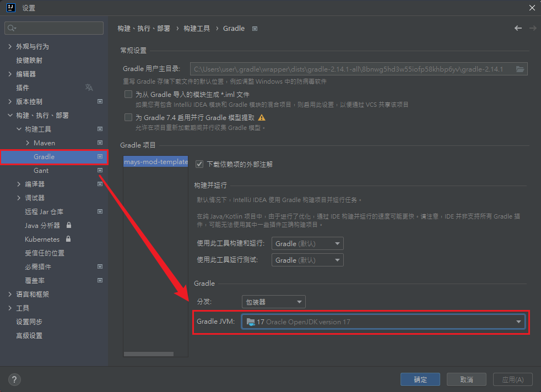Open the Gradle JVM dropdown
Viewport: 541px width, 392px height.
(x=383, y=322)
